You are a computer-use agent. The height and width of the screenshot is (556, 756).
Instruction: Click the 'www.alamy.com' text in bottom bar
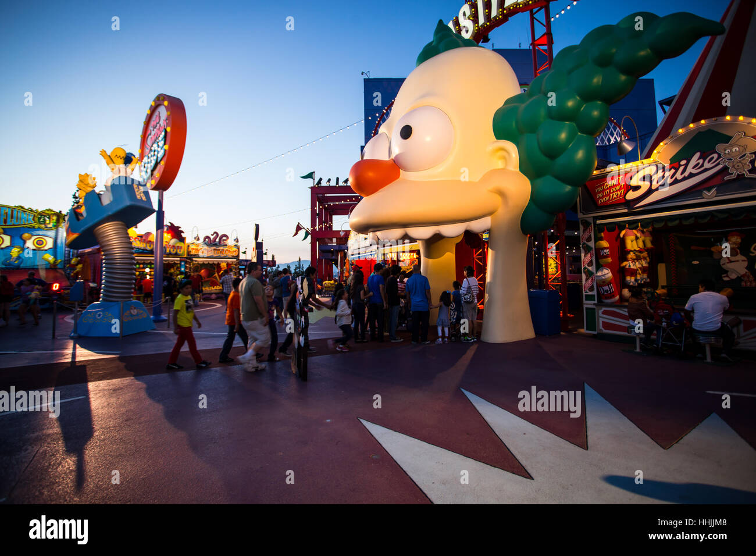pos(689,536)
